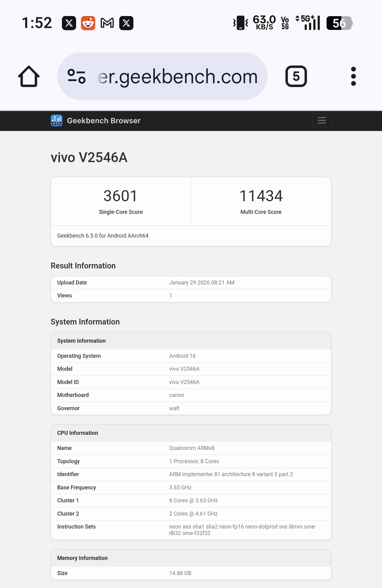Open the browser three-dot overflow menu
The height and width of the screenshot is (588, 382).
pos(353,76)
